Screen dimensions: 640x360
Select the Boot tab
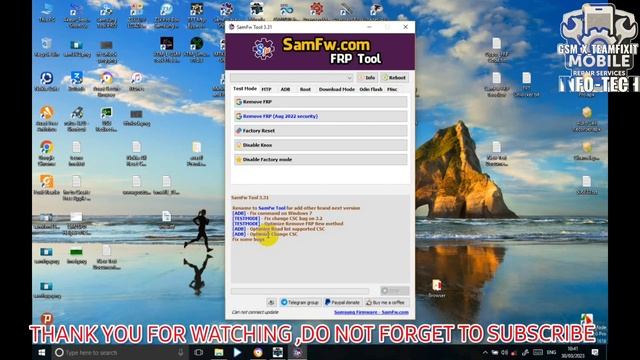click(x=305, y=89)
